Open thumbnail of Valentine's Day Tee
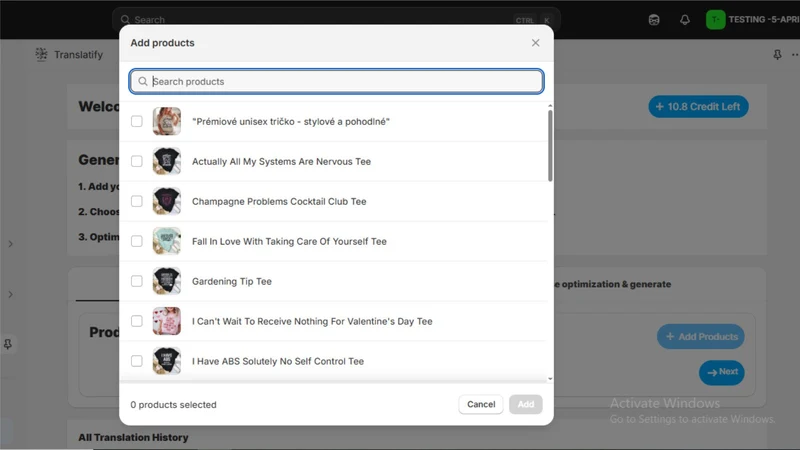This screenshot has height=450, width=800. pos(167,321)
